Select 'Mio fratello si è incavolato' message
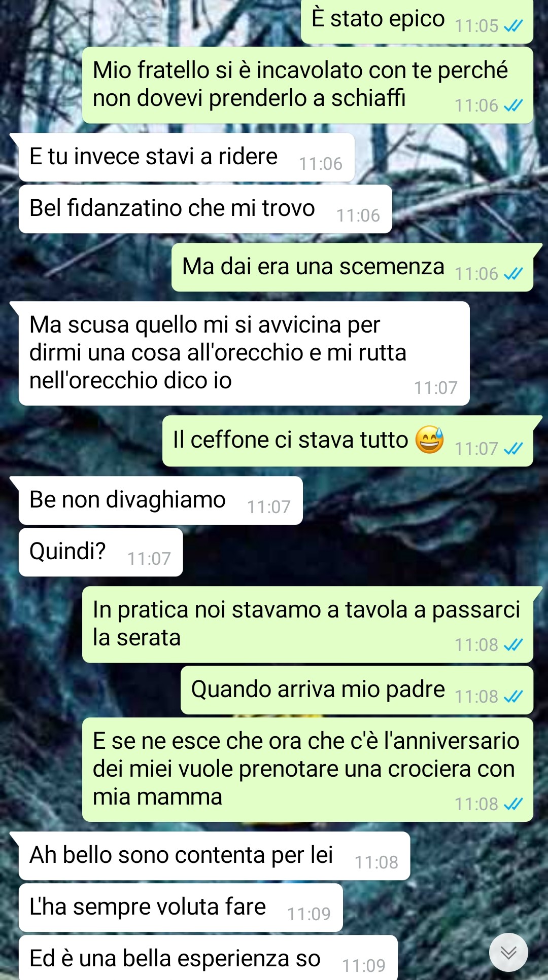The image size is (548, 980). coord(307,85)
